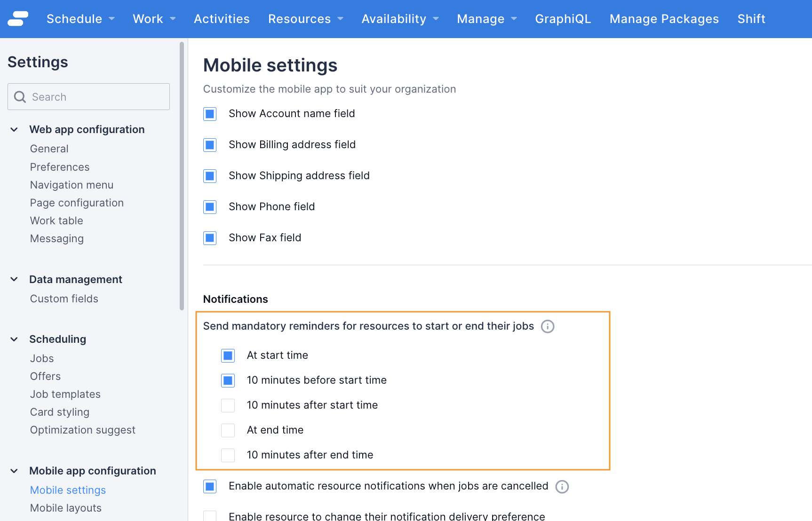Click the search magnifier icon in Settings

pos(20,96)
